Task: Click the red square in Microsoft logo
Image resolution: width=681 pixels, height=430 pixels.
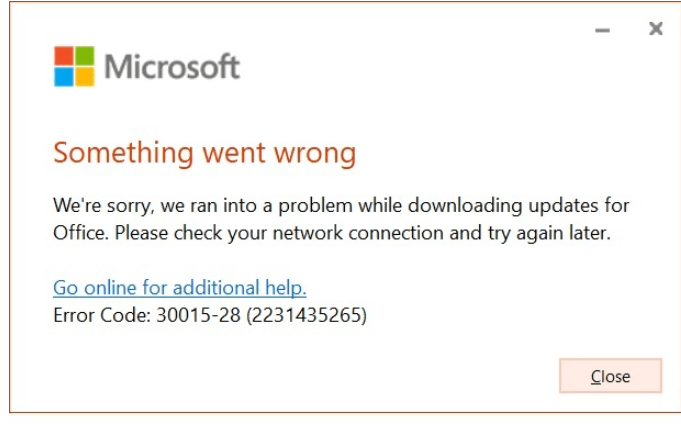Action: [x=64, y=56]
